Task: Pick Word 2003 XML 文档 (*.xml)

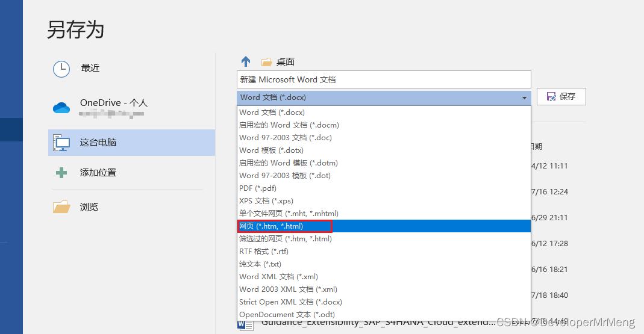Action: coord(384,289)
